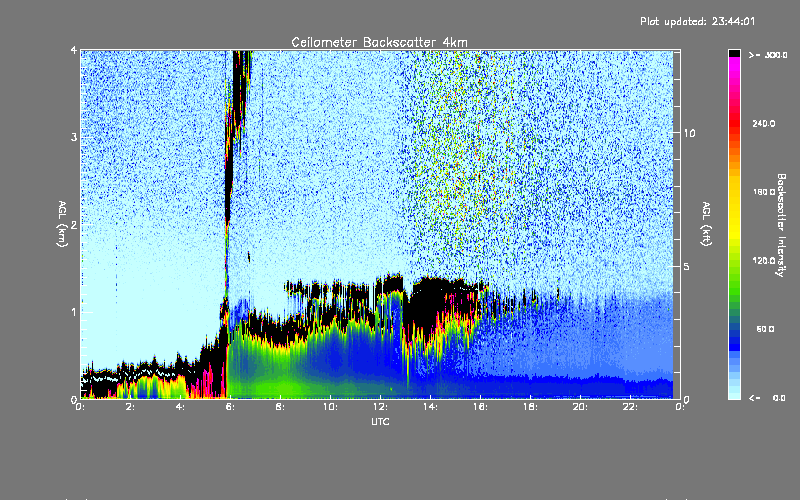Image resolution: width=800 pixels, height=500 pixels.
Task: Click the '0' tick on the kft axis
Action: click(687, 399)
